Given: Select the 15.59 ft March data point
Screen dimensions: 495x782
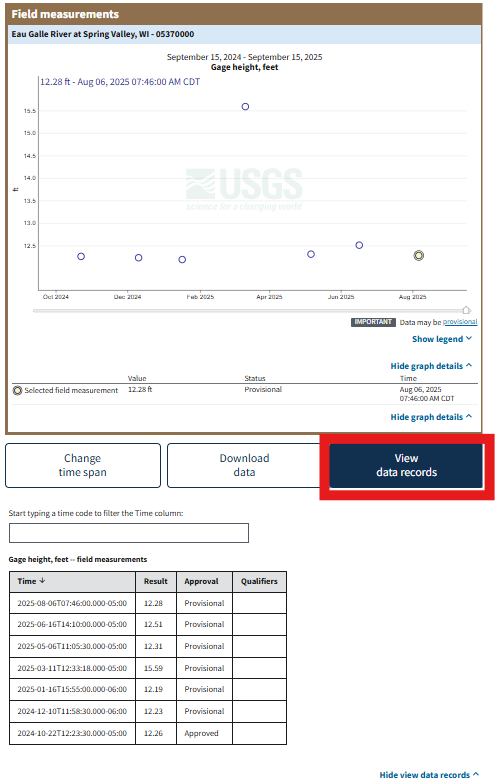Looking at the screenshot, I should pos(245,106).
